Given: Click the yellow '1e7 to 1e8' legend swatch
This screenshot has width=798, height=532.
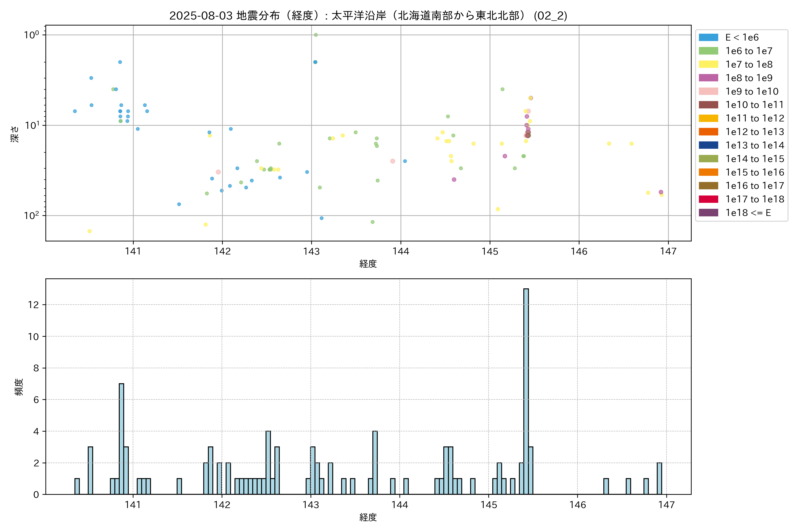Looking at the screenshot, I should coord(708,65).
